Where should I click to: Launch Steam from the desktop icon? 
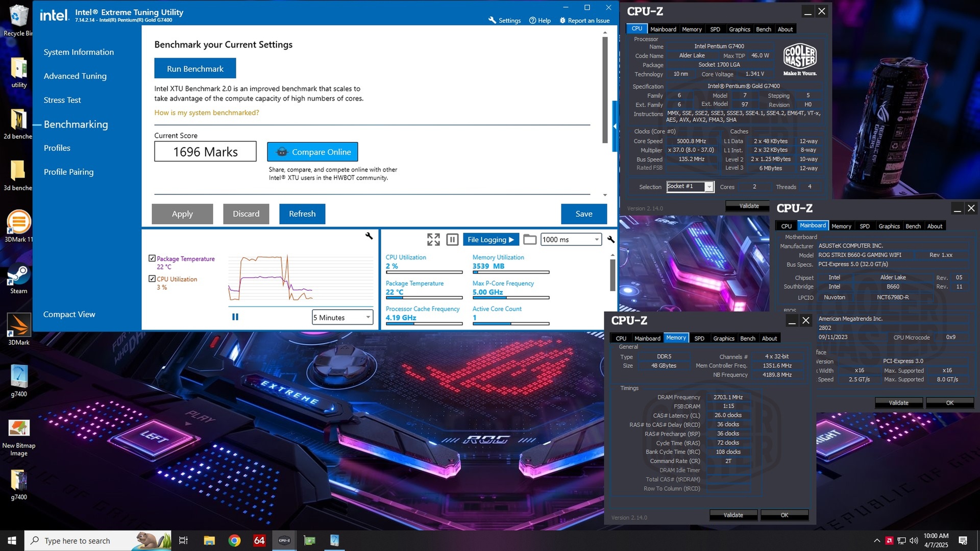click(19, 279)
